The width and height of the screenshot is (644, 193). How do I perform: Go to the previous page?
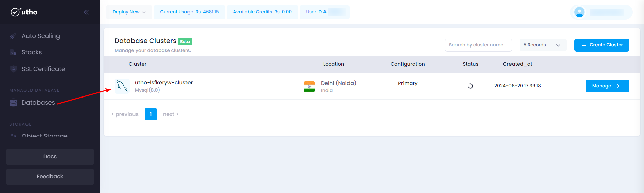tap(125, 114)
